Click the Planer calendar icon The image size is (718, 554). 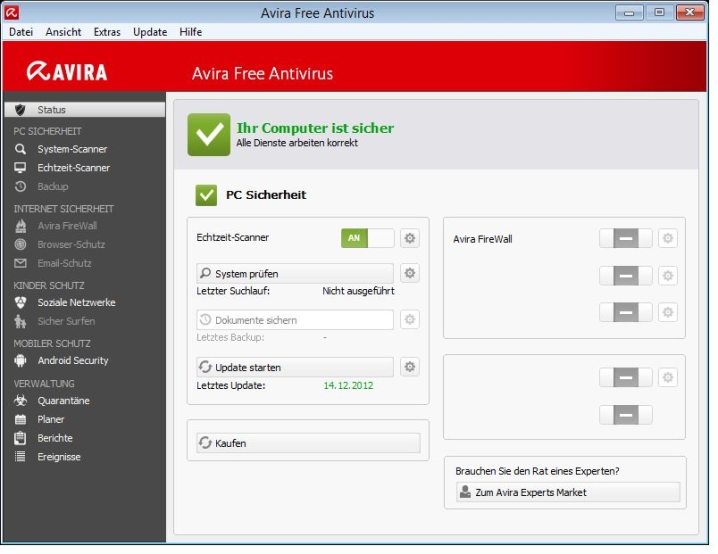point(20,419)
